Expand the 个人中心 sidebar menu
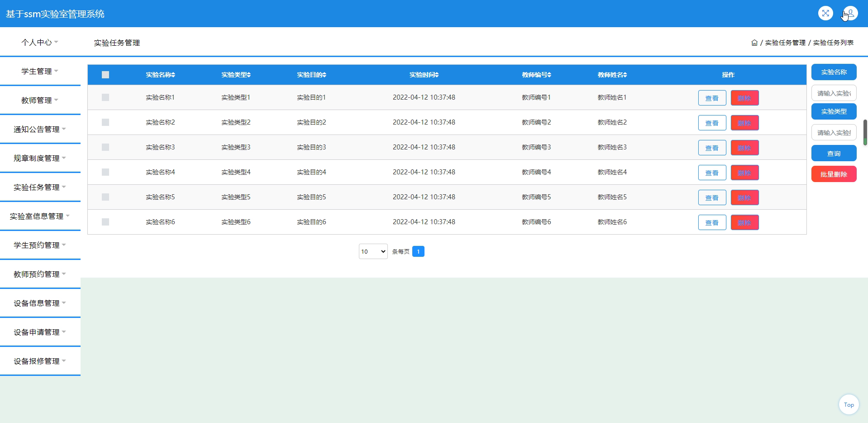This screenshot has height=423, width=868. pos(40,42)
